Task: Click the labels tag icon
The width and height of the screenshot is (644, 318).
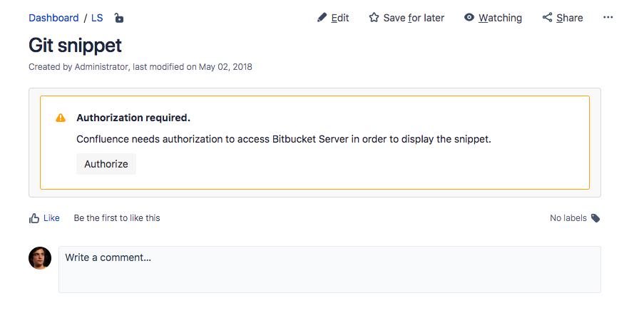Action: pyautogui.click(x=596, y=218)
